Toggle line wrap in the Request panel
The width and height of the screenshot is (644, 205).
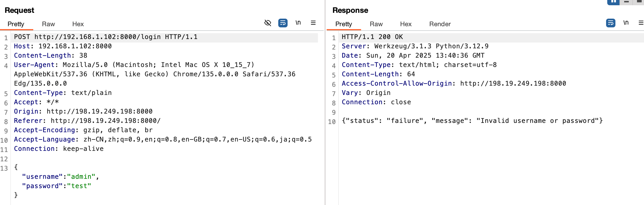pyautogui.click(x=283, y=23)
